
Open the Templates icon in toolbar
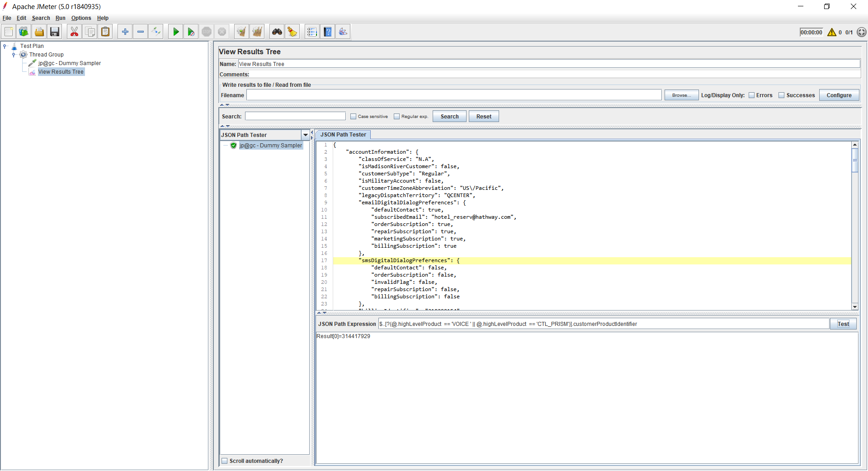[24, 32]
